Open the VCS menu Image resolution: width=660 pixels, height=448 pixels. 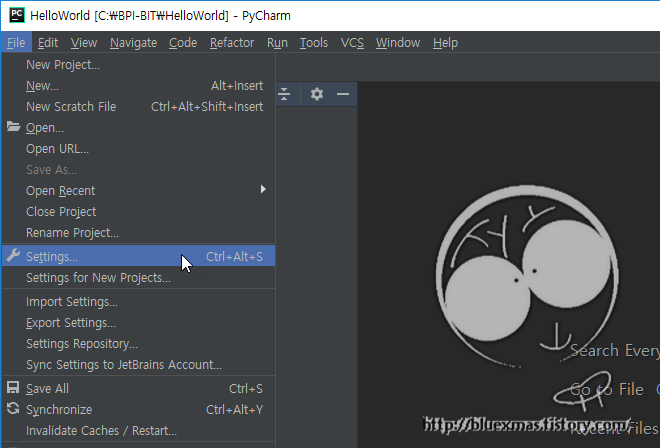point(352,43)
